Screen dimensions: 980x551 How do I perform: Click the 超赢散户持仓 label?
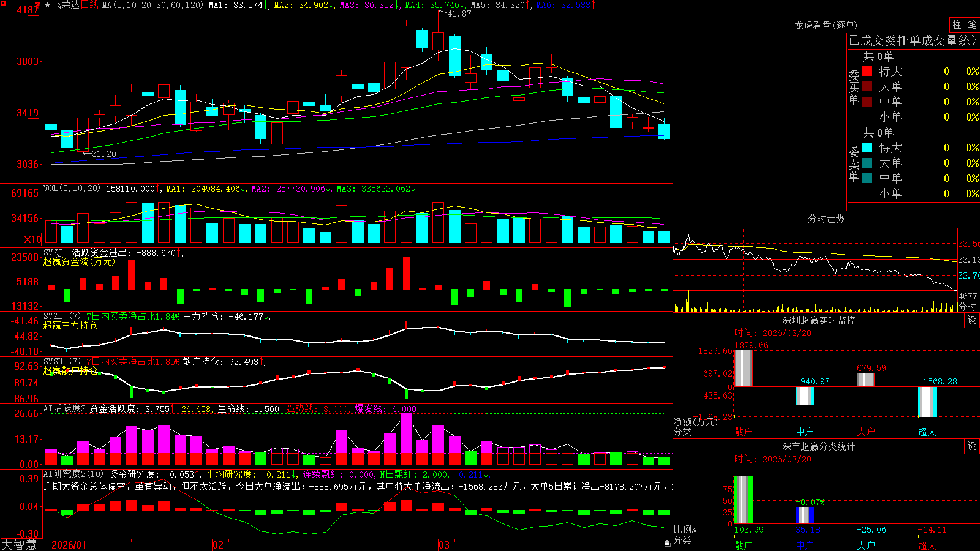pos(70,370)
